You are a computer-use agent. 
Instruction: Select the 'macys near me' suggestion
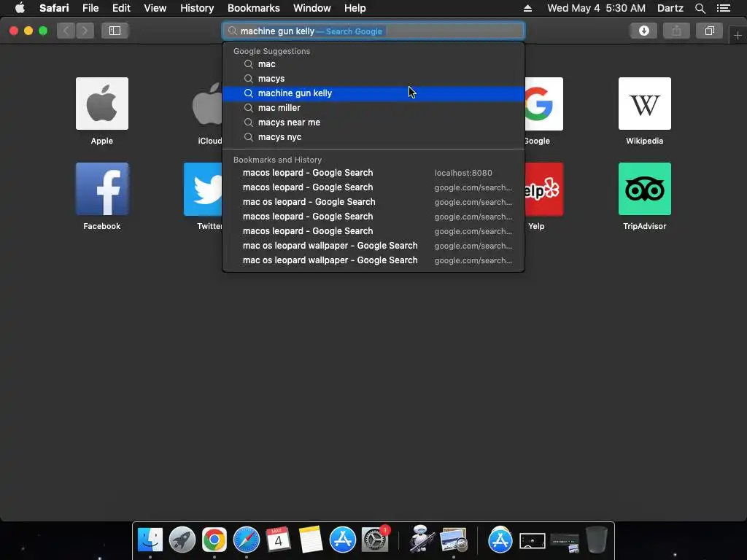pos(373,122)
